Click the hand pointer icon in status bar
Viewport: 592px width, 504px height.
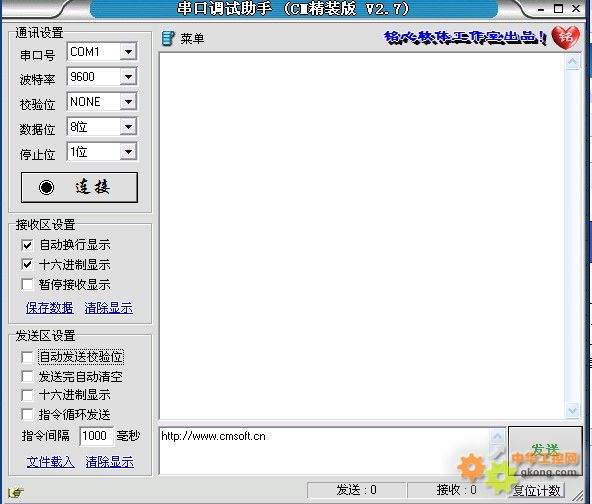coord(16,492)
